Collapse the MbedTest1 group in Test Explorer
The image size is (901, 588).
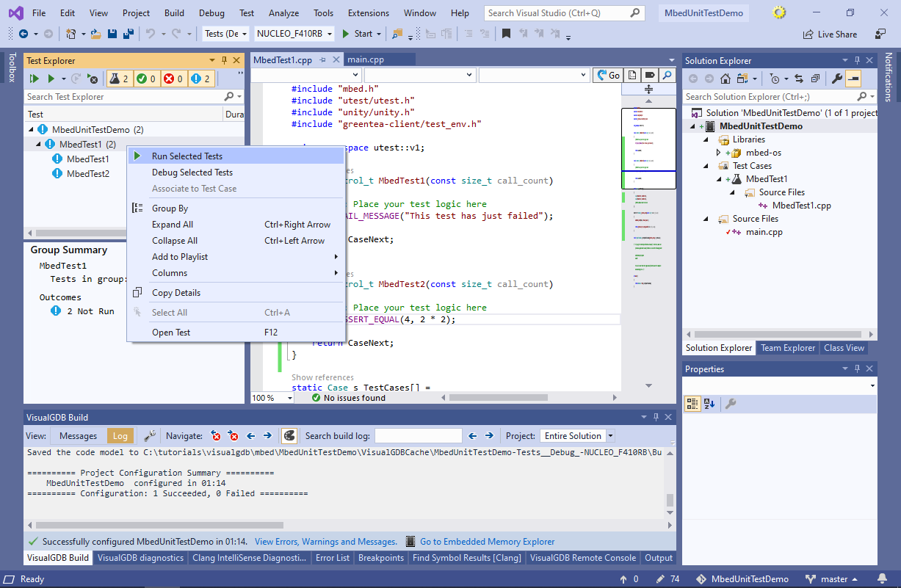pos(39,145)
